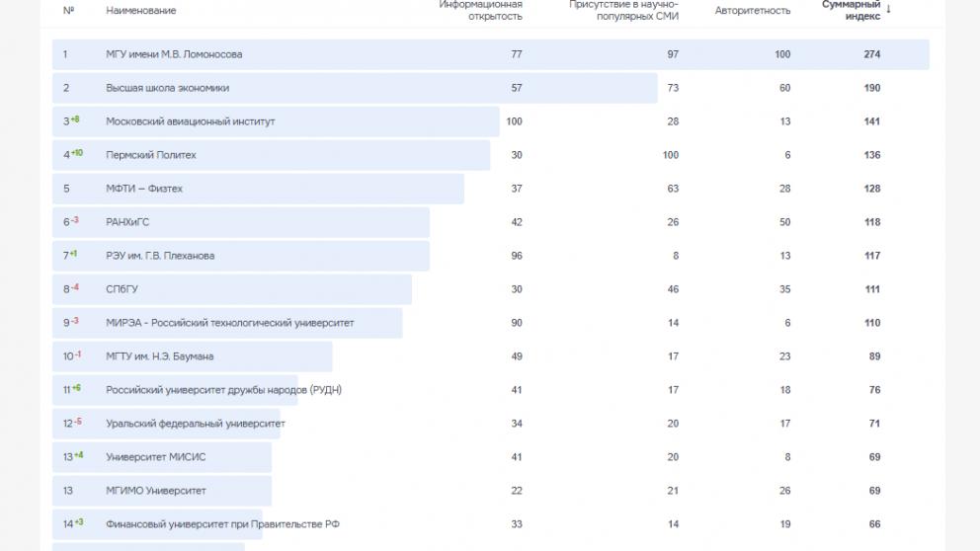Image resolution: width=980 pixels, height=551 pixels.
Task: Select Уральский федеральный университет row
Action: [x=196, y=424]
